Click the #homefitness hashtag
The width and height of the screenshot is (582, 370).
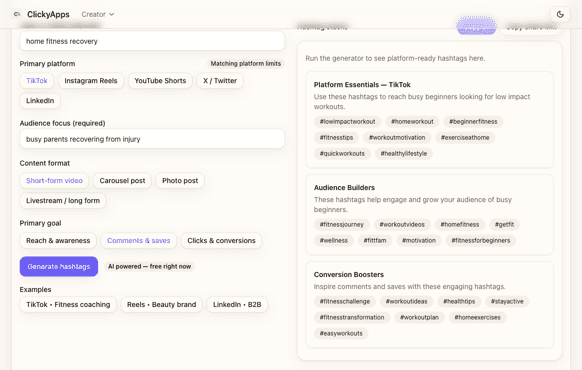[460, 224]
